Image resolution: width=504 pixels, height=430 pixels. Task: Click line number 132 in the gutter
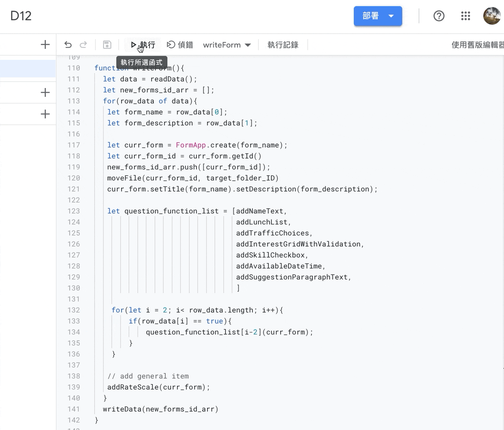click(x=74, y=310)
